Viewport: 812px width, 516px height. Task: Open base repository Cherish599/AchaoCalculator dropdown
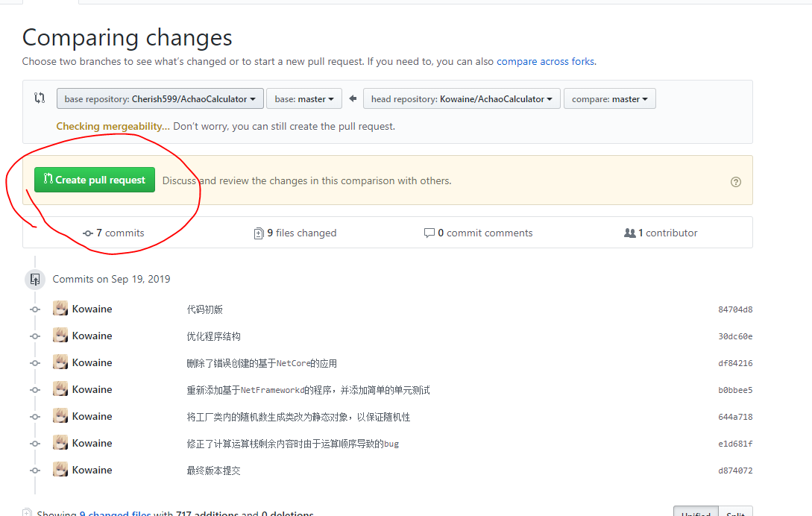coord(160,99)
